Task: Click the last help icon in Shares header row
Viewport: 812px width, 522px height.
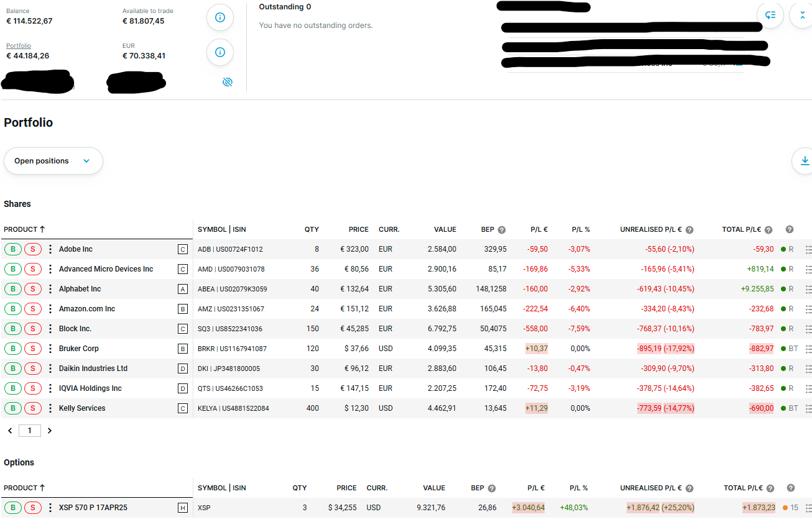Action: [x=790, y=230]
